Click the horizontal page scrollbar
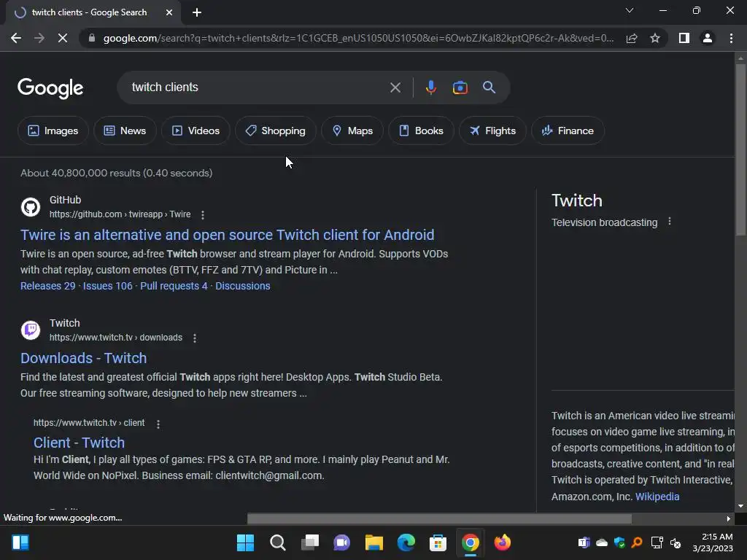Image resolution: width=747 pixels, height=560 pixels. tap(439, 518)
